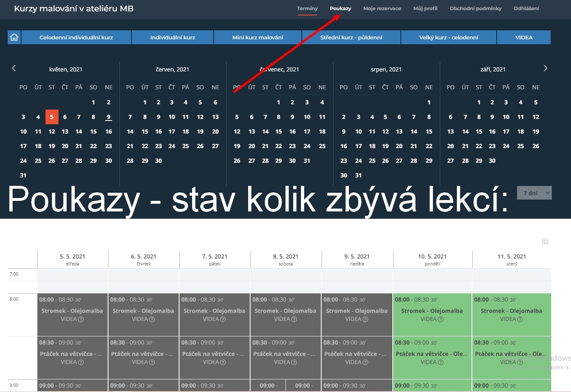Open the 7 dní range dropdown
The width and height of the screenshot is (571, 392).
click(x=534, y=193)
